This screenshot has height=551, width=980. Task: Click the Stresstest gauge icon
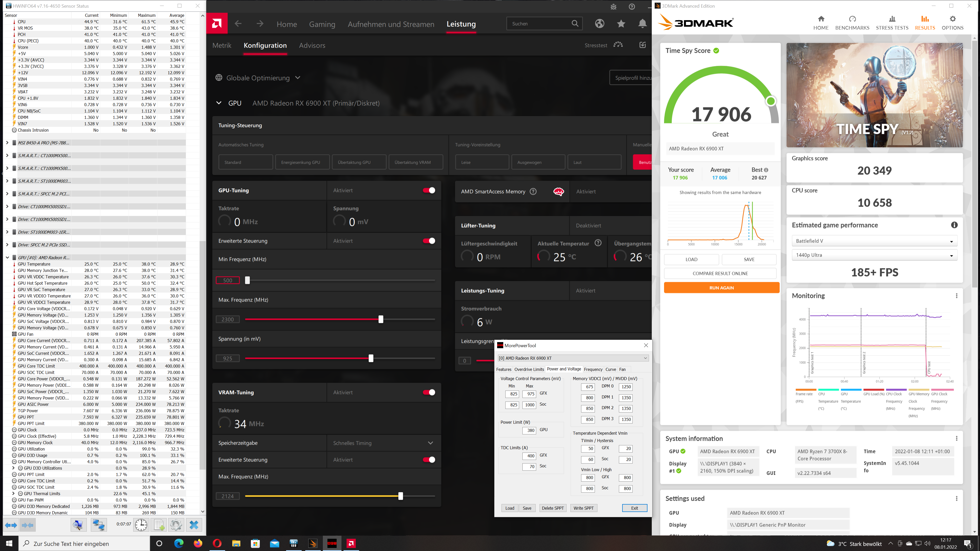pos(618,45)
